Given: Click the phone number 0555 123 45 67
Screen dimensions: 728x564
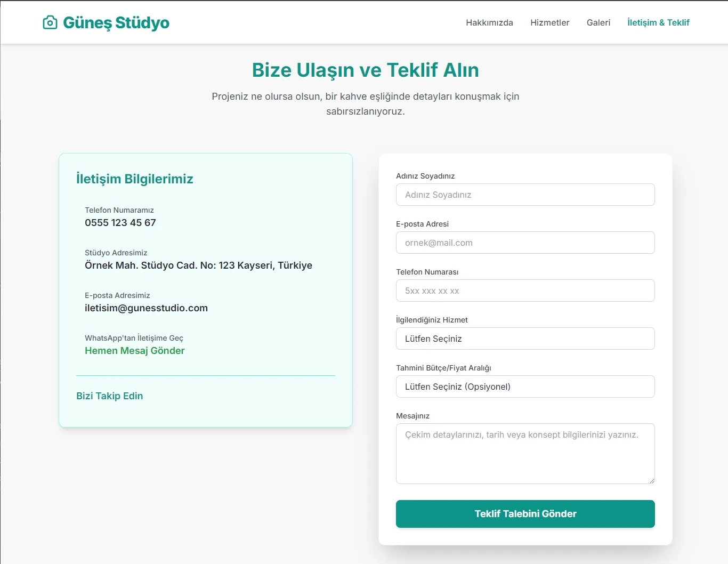Looking at the screenshot, I should [120, 223].
